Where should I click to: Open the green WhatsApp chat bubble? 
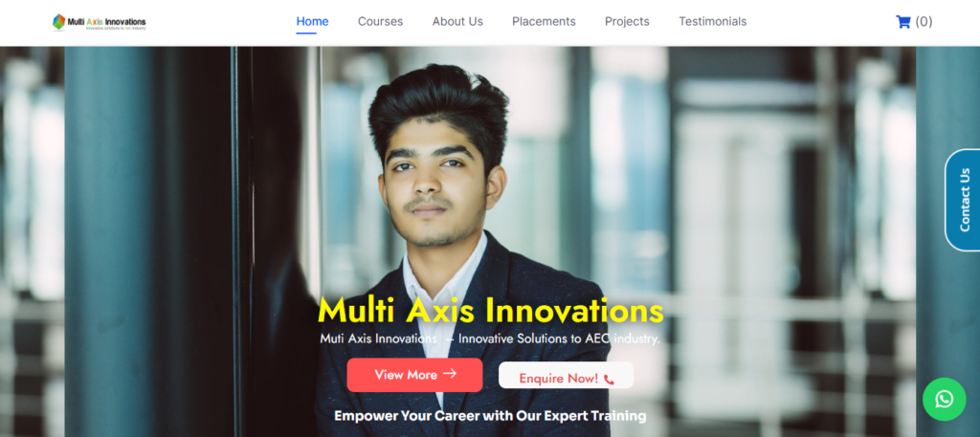click(x=945, y=399)
